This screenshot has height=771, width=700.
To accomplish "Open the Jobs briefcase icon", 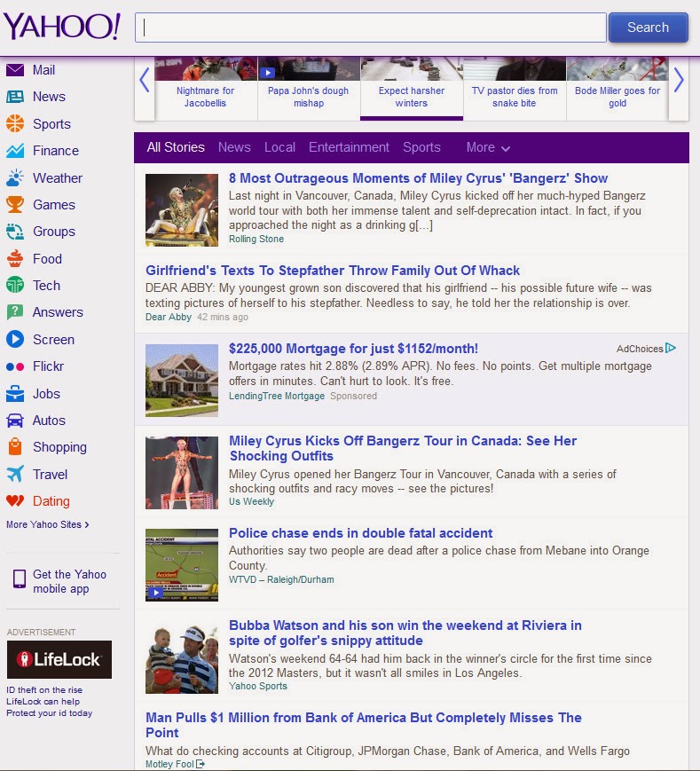I will coord(15,393).
